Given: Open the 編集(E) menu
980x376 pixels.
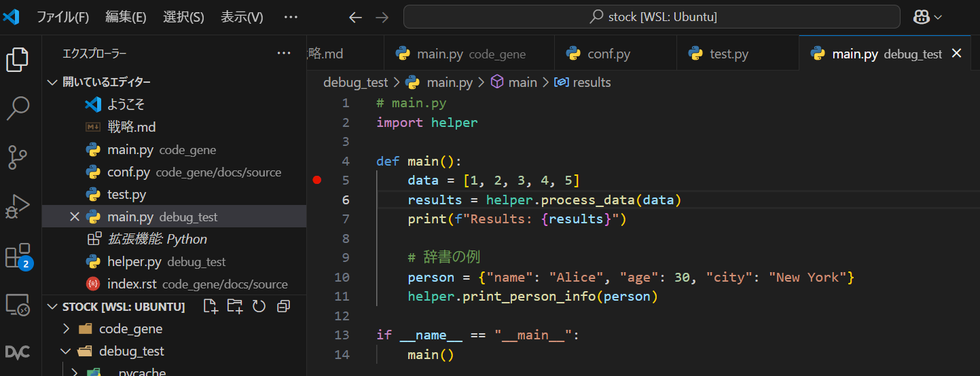Looking at the screenshot, I should point(126,17).
